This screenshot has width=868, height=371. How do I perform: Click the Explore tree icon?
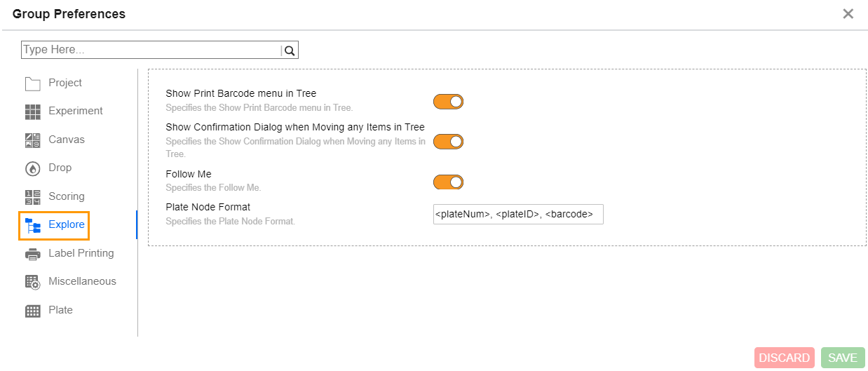click(x=33, y=225)
